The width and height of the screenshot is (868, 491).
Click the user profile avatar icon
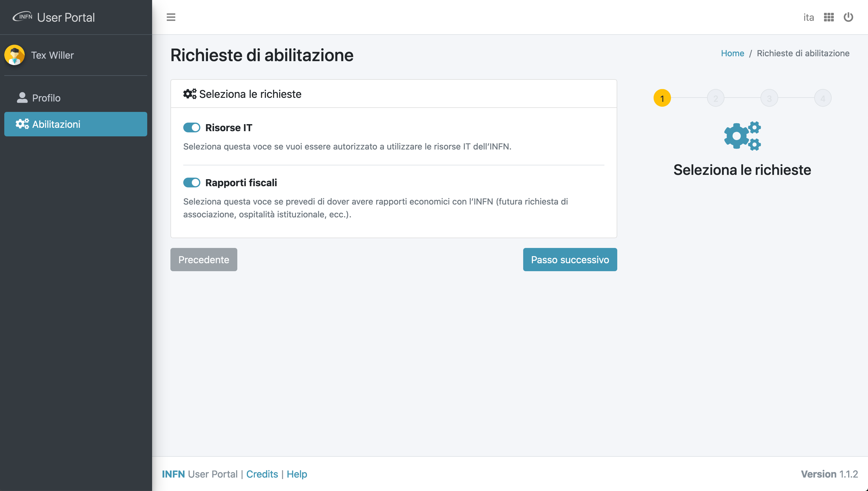(x=15, y=55)
